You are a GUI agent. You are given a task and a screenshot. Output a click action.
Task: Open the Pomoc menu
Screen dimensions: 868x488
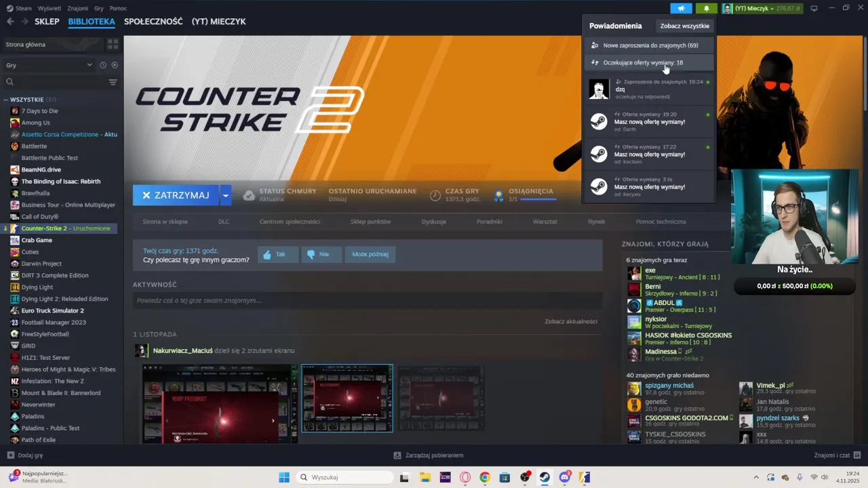[118, 8]
